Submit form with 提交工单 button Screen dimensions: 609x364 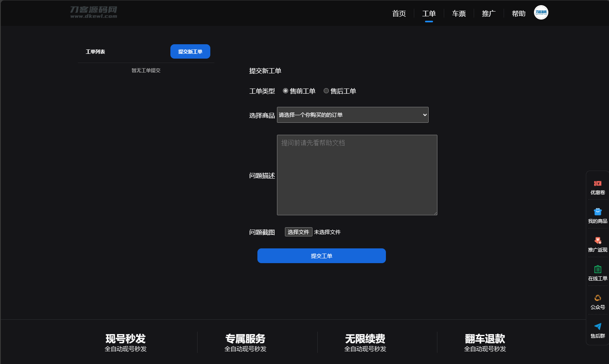click(x=321, y=256)
